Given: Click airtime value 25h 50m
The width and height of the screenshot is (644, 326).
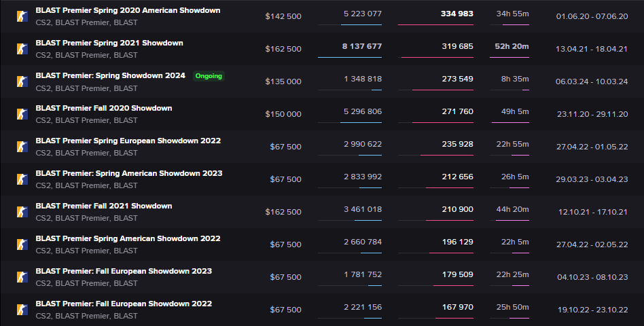Looking at the screenshot, I should tap(512, 307).
